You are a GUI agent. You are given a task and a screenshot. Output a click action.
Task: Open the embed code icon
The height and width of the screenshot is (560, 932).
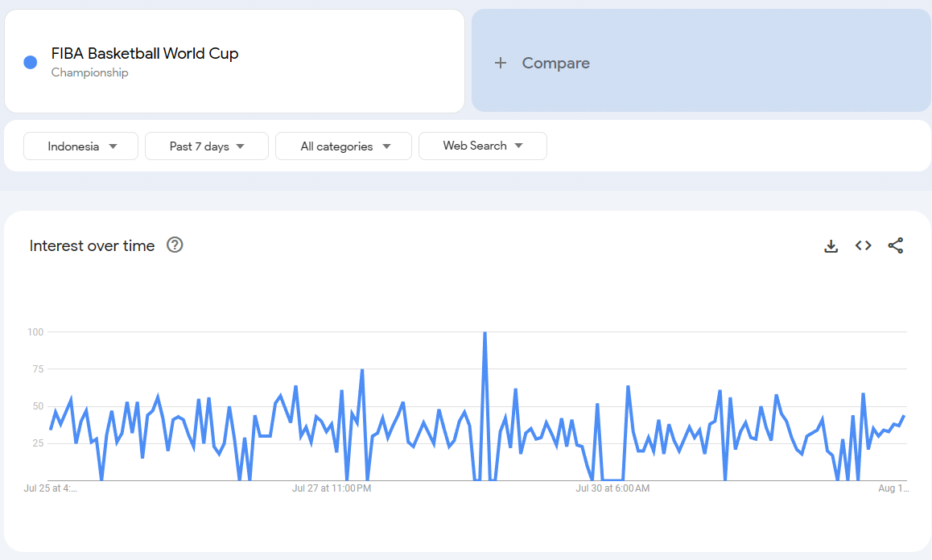click(863, 245)
